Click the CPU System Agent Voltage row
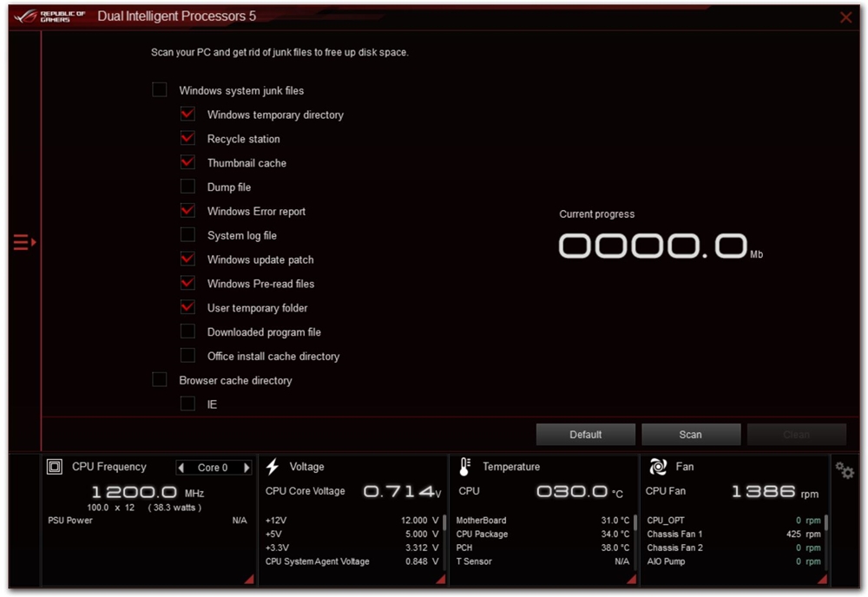This screenshot has width=868, height=597. pyautogui.click(x=352, y=561)
